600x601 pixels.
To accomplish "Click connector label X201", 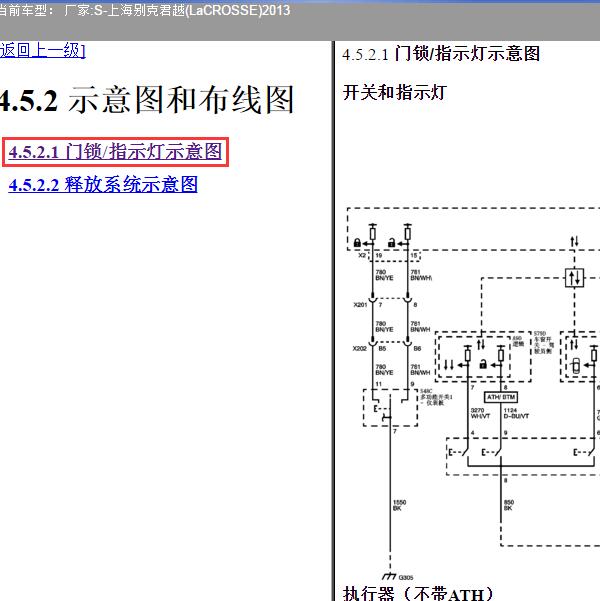I will pyautogui.click(x=360, y=305).
